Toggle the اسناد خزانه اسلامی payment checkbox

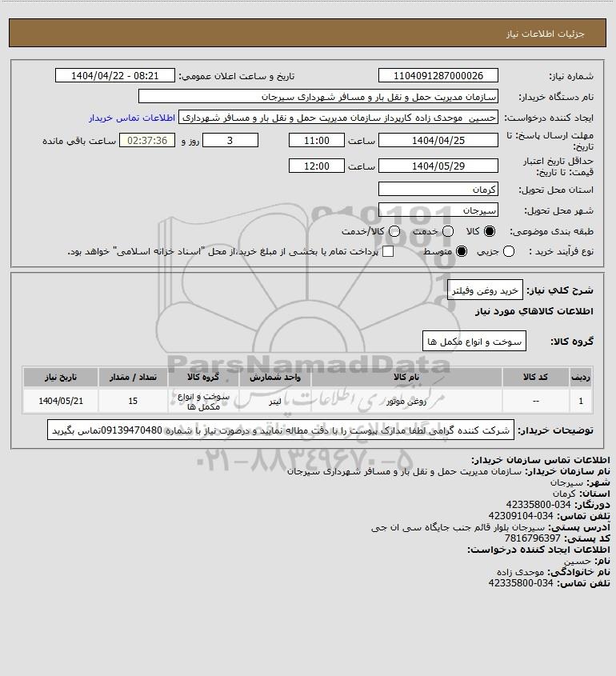(388, 251)
